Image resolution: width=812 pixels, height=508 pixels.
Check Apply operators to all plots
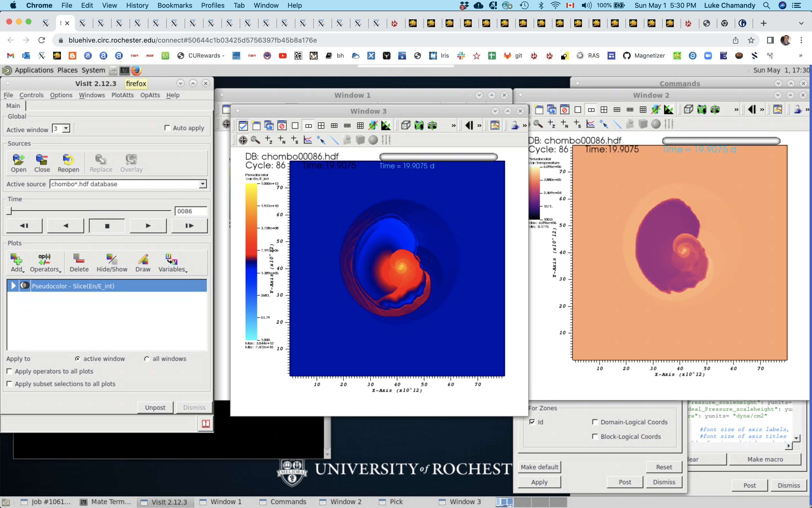coord(9,371)
